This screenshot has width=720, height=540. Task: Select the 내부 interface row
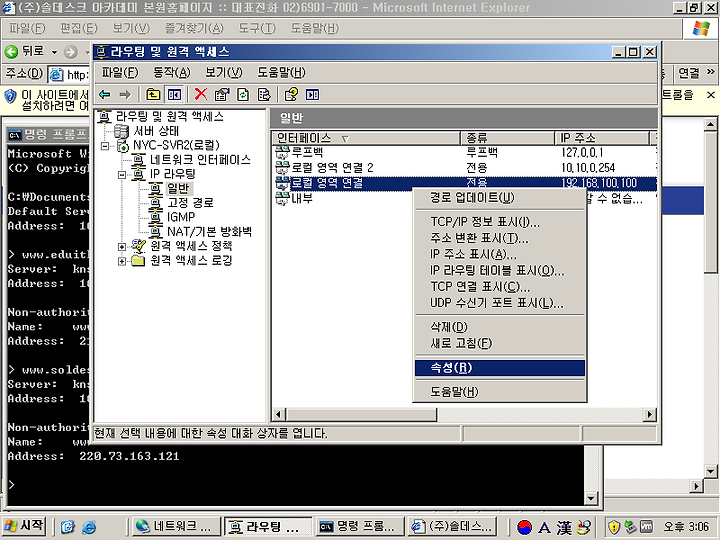point(343,198)
